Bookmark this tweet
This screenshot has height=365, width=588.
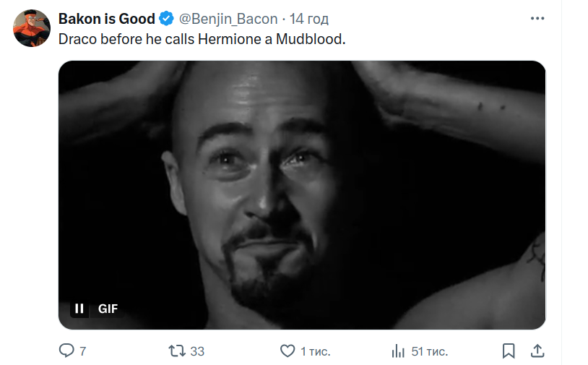(x=509, y=351)
